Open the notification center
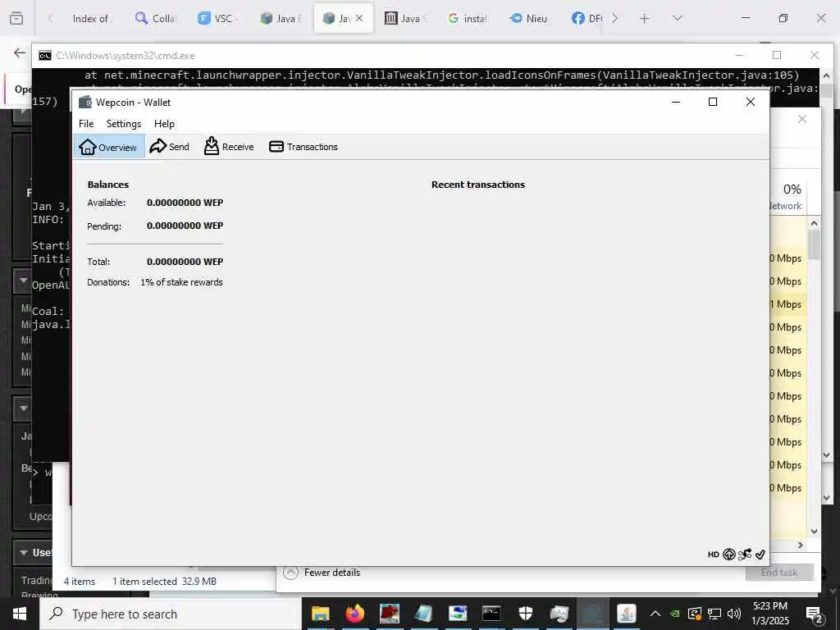This screenshot has width=840, height=630. (814, 614)
